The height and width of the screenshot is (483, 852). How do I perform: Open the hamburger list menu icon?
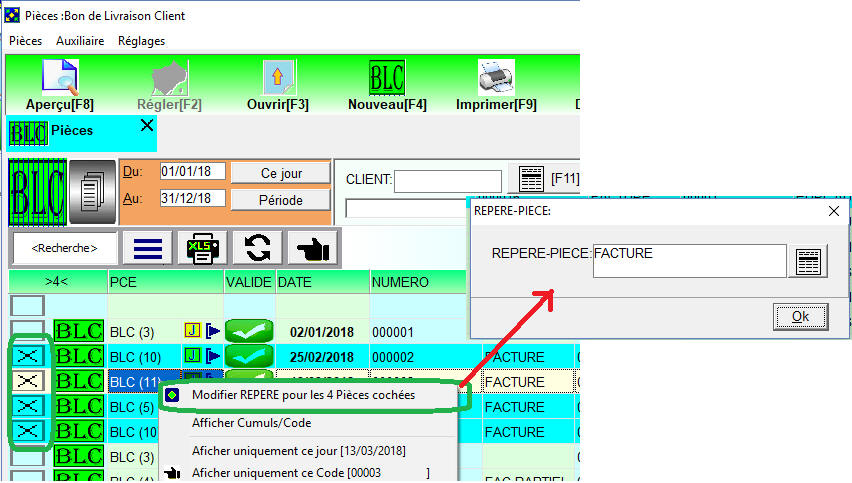tap(148, 247)
